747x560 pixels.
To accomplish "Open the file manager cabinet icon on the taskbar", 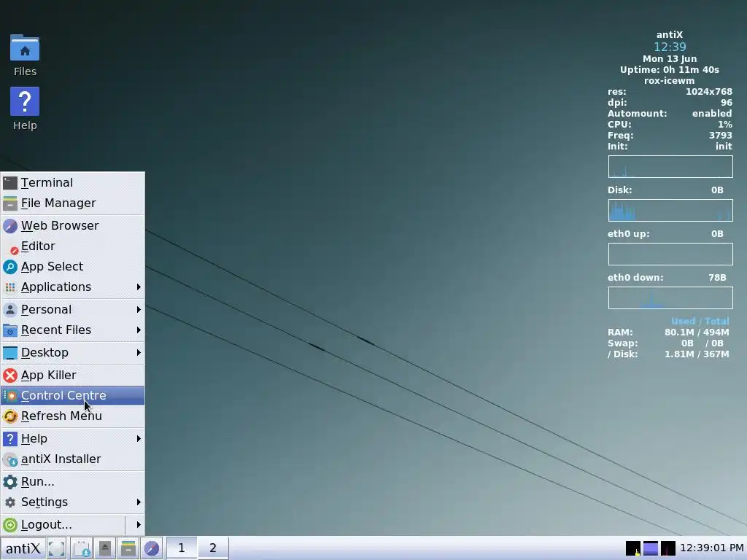I will click(128, 548).
